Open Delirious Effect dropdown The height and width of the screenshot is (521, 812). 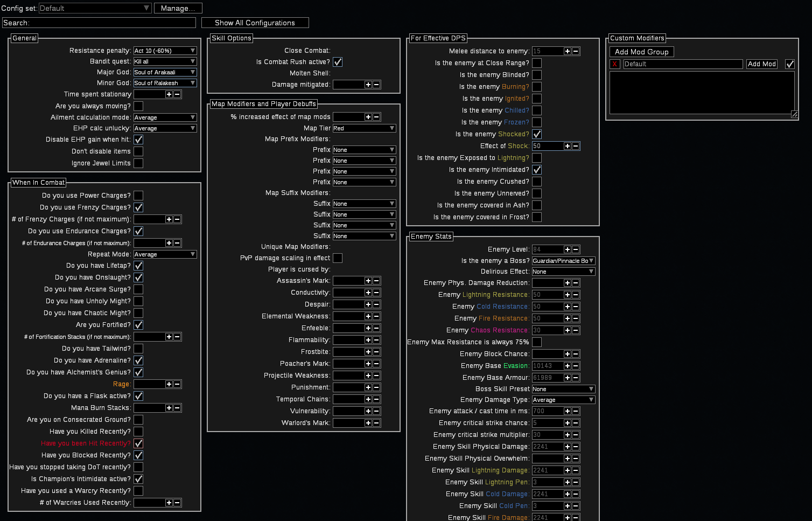[564, 272]
